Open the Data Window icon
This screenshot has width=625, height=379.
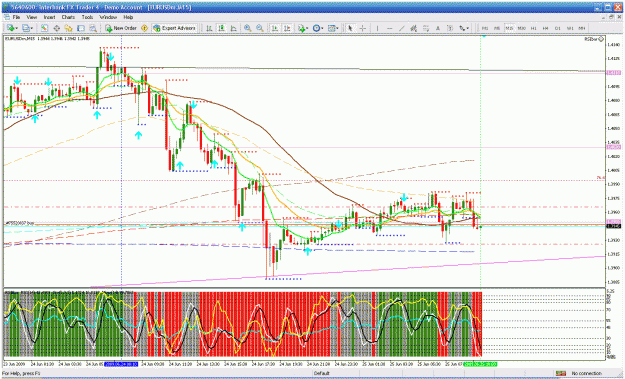point(57,28)
